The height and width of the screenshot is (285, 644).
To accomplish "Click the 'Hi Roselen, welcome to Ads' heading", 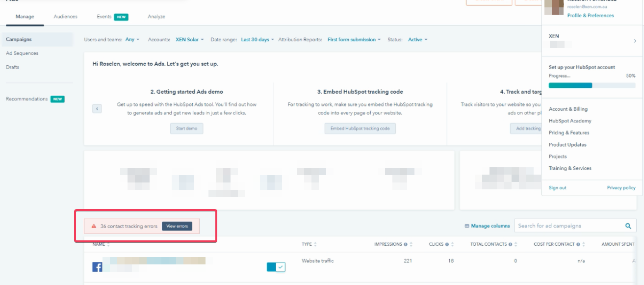I will (155, 64).
